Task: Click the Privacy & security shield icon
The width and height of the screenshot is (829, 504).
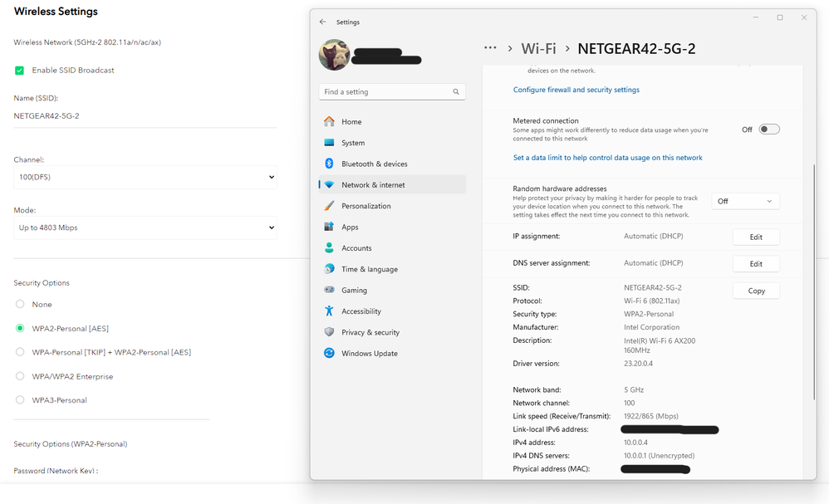Action: pyautogui.click(x=329, y=332)
